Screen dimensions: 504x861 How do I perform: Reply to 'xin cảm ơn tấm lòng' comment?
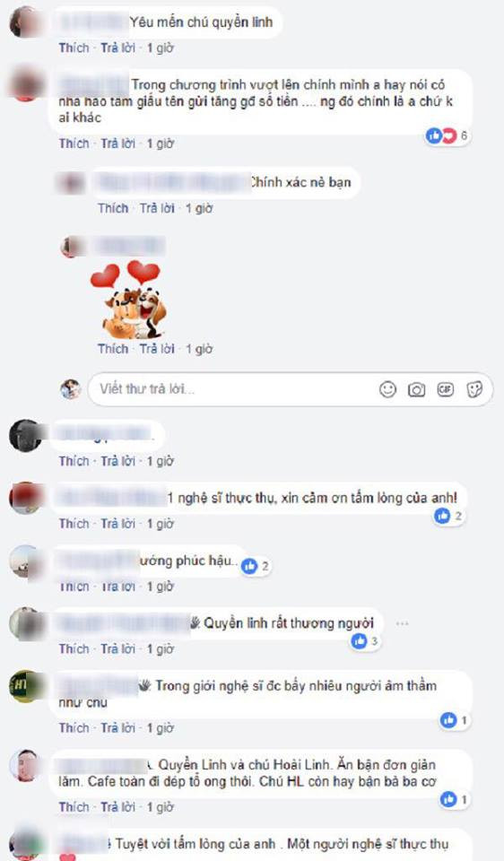[118, 523]
